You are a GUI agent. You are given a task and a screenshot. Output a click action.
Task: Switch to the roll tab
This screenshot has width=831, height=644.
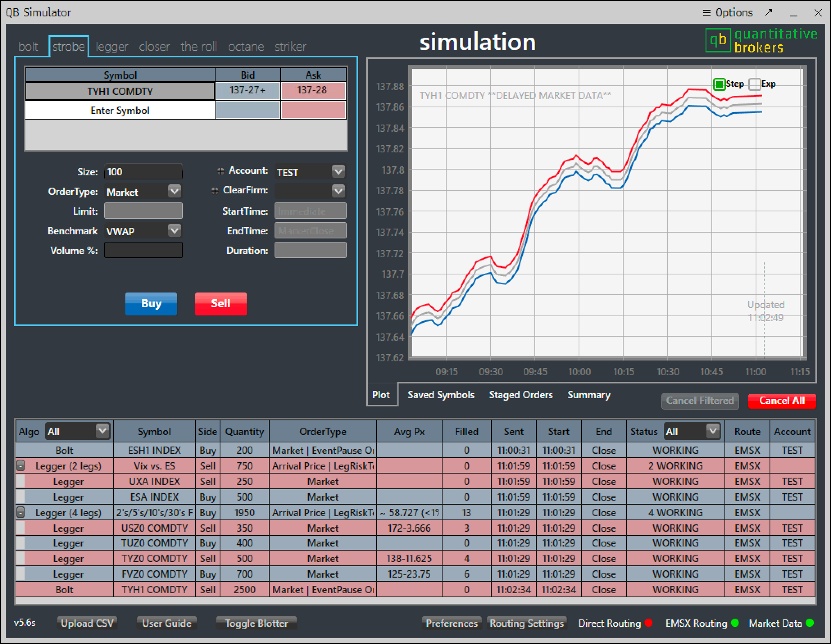199,47
